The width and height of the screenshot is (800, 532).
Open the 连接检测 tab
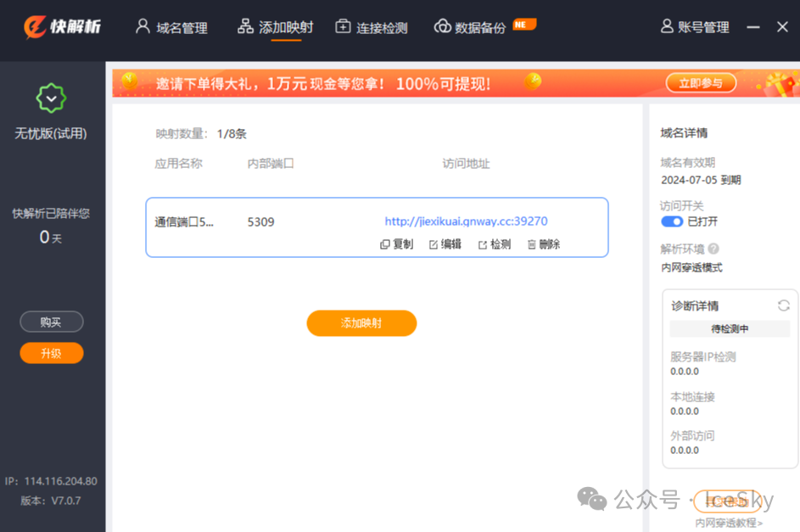[x=372, y=27]
